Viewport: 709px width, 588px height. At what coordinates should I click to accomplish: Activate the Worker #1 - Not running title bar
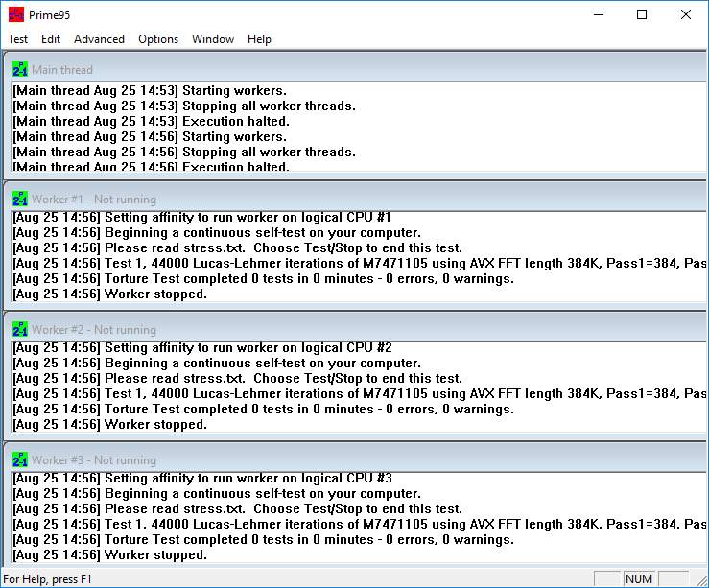355,198
